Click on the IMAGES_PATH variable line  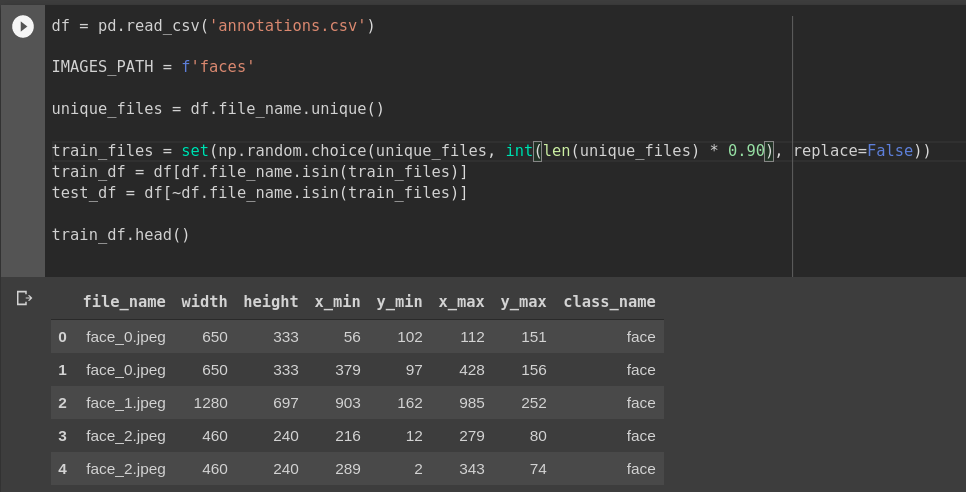pyautogui.click(x=153, y=67)
